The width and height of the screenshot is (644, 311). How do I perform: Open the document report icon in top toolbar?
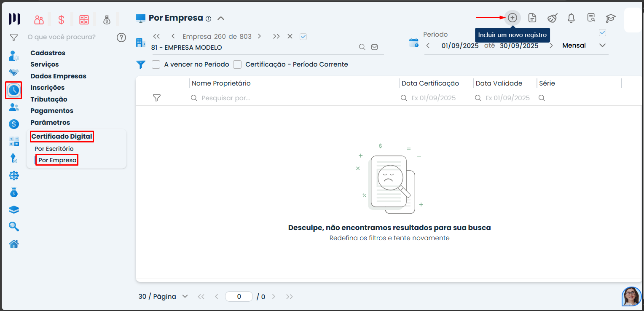[532, 18]
